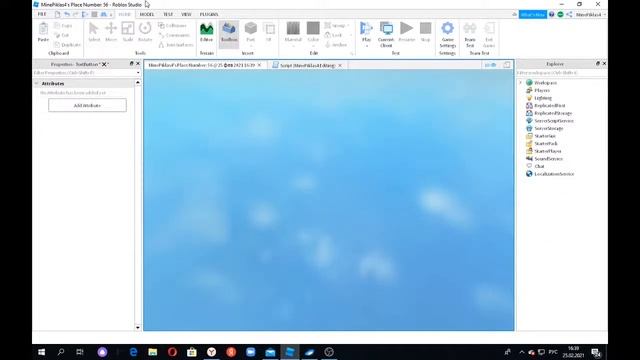Click the Current Client button
The image size is (640, 360).
(386, 34)
